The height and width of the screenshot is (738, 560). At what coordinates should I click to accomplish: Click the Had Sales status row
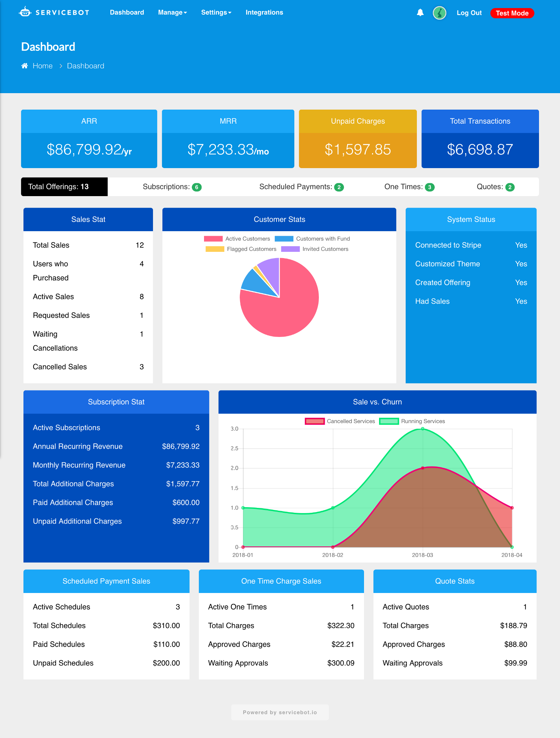pos(471,301)
